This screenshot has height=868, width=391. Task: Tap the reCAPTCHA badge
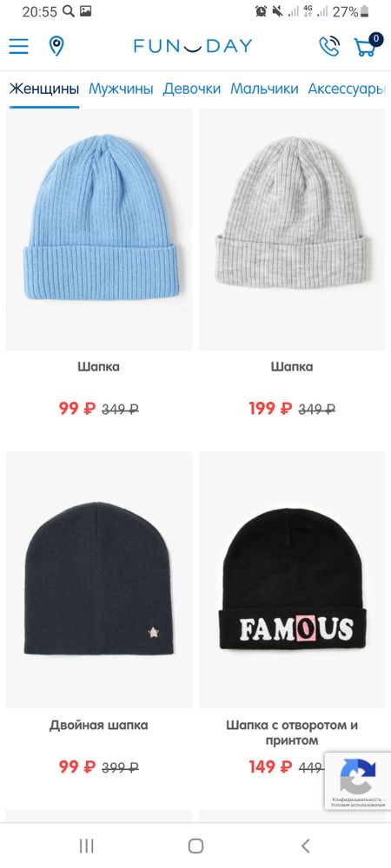click(x=358, y=780)
